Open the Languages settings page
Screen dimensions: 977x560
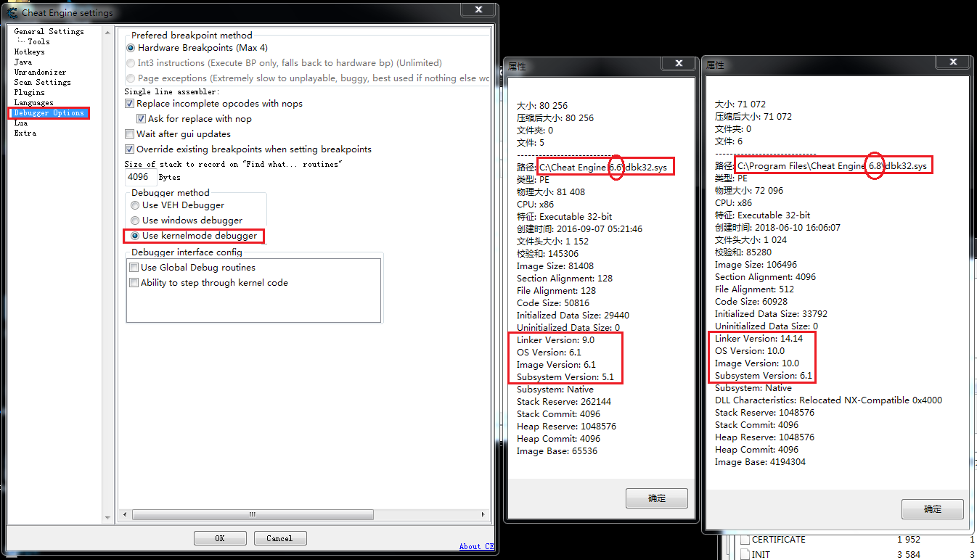click(33, 102)
